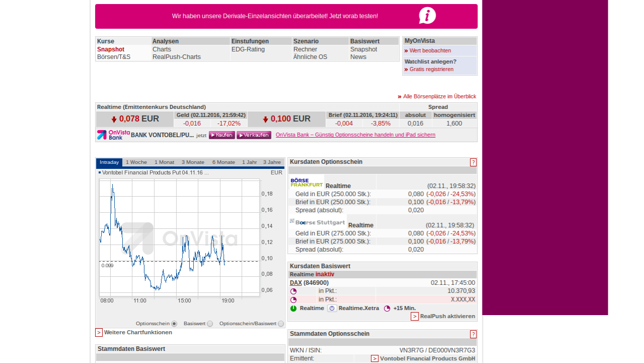644x363 pixels.
Task: Switch chart to 1 Woche tab
Action: tap(136, 162)
